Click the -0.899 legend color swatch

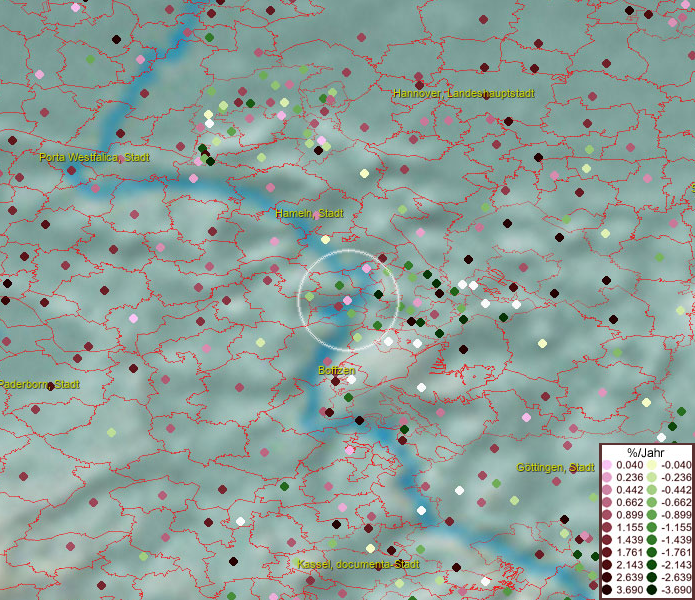click(652, 515)
